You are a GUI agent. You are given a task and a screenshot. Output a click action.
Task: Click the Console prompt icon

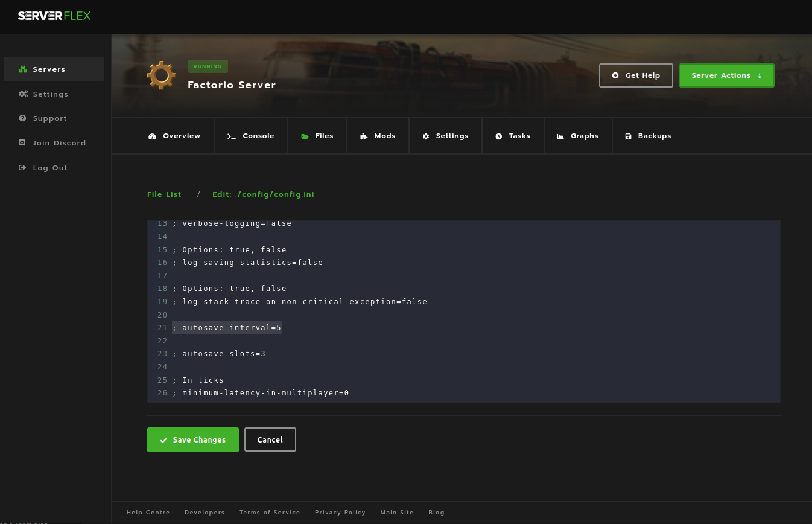(x=232, y=136)
